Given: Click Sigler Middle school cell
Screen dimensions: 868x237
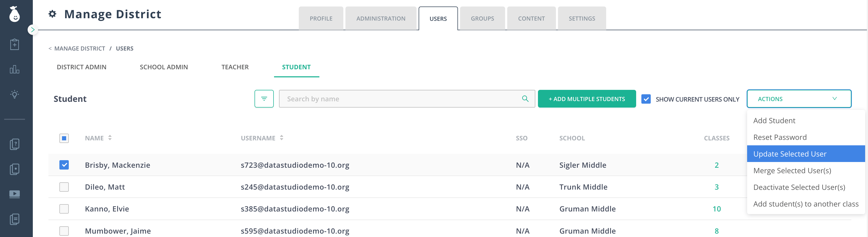Looking at the screenshot, I should tap(582, 165).
